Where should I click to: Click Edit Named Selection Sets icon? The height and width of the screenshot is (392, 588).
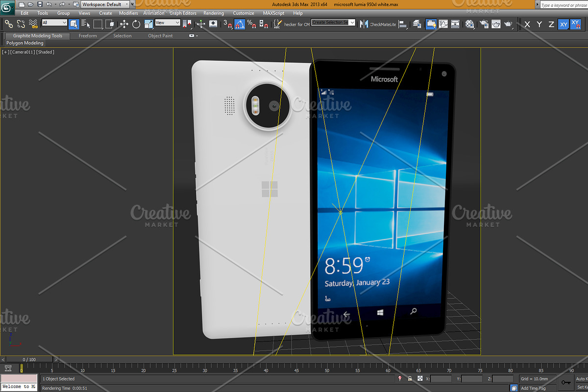point(277,24)
